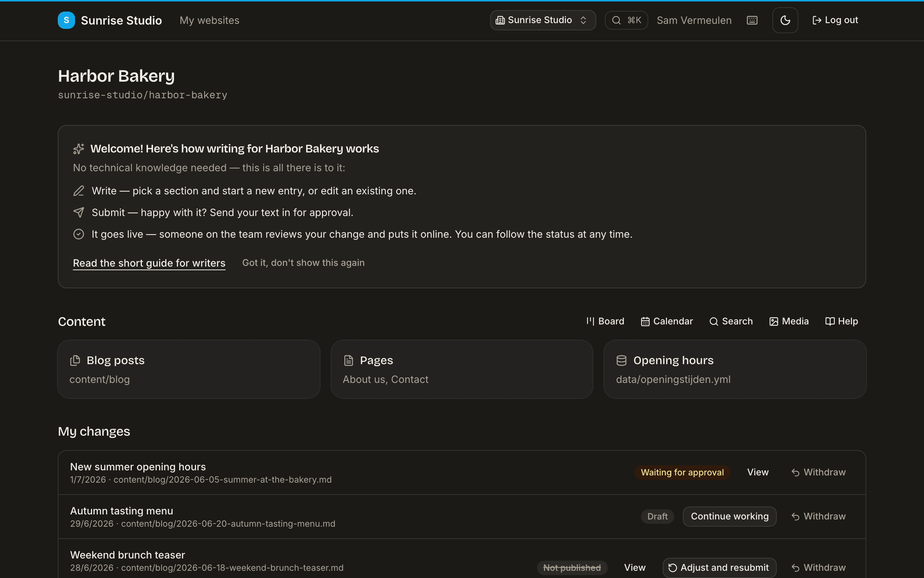Click the Sam Vermeulen user name
The width and height of the screenshot is (924, 578).
click(694, 20)
